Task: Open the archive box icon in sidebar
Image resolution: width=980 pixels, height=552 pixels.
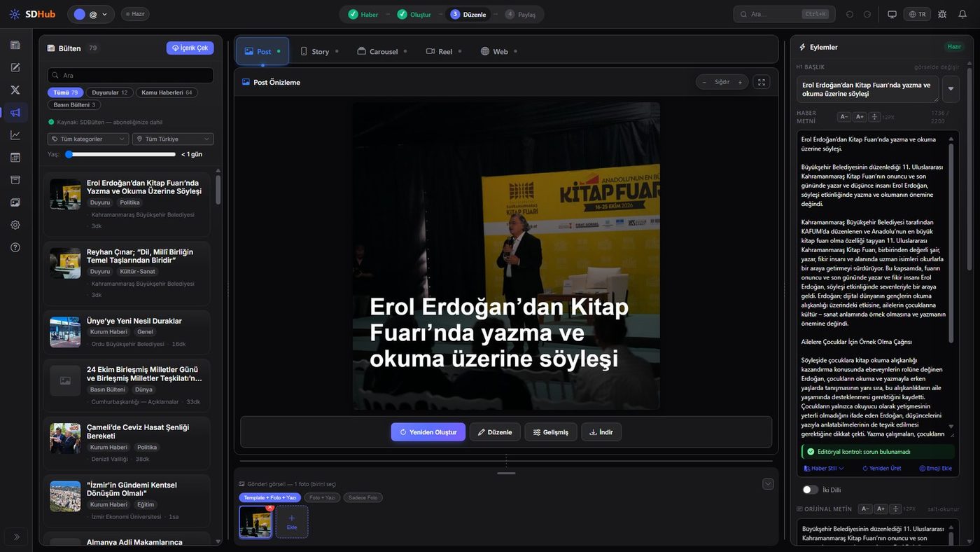Action: (15, 180)
